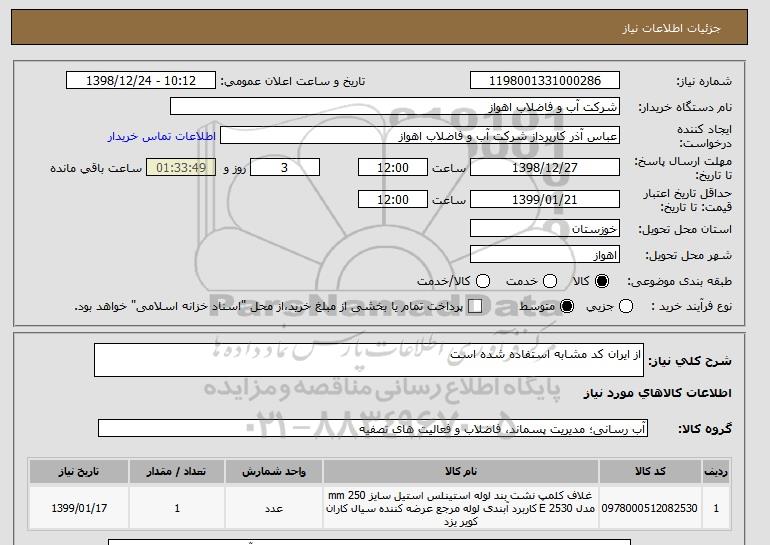Click the price validity date 1399/01/21
Image resolution: width=770 pixels, height=545 pixels.
545,199
